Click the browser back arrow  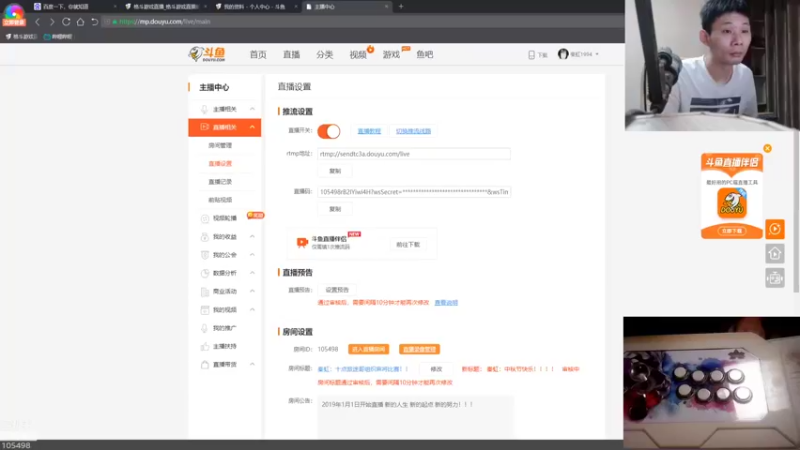[x=37, y=22]
